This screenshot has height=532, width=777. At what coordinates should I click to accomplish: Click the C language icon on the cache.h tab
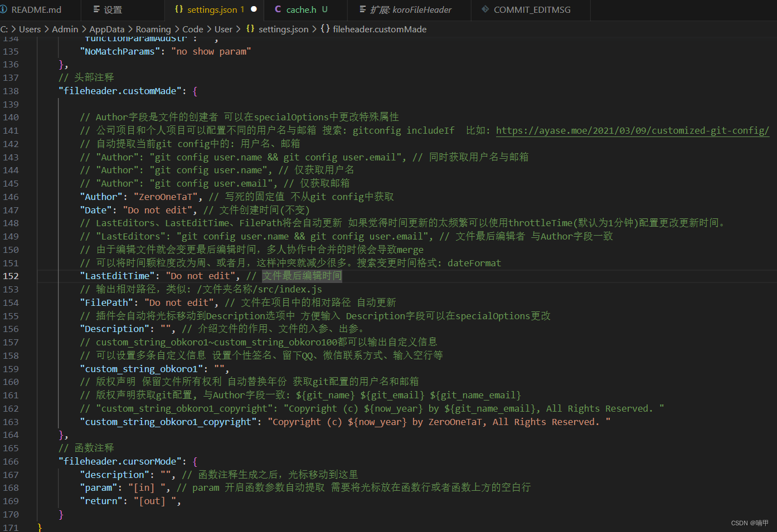coord(278,9)
